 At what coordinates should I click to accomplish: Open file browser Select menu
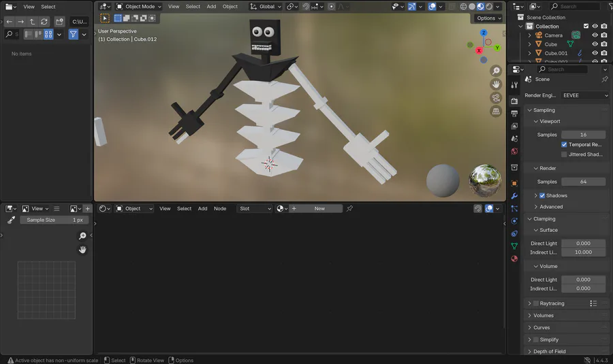pyautogui.click(x=48, y=7)
